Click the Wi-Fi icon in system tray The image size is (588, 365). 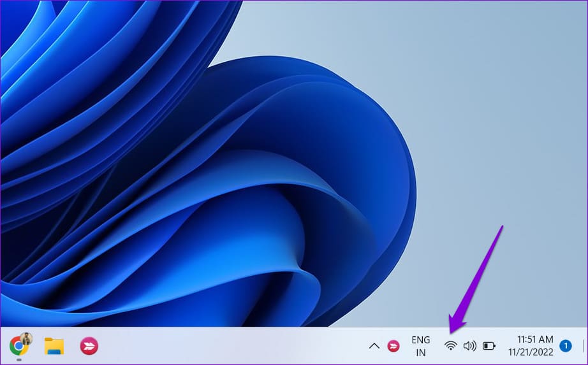coord(451,345)
